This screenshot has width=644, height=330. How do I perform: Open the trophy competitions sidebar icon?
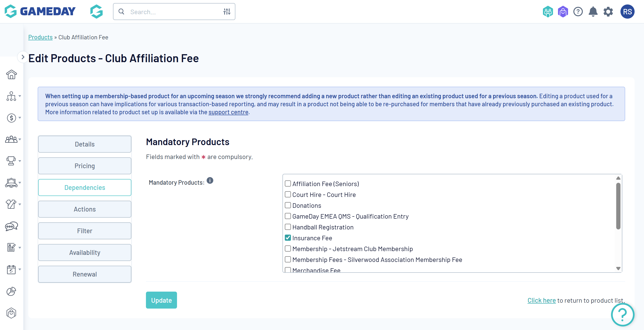11,161
